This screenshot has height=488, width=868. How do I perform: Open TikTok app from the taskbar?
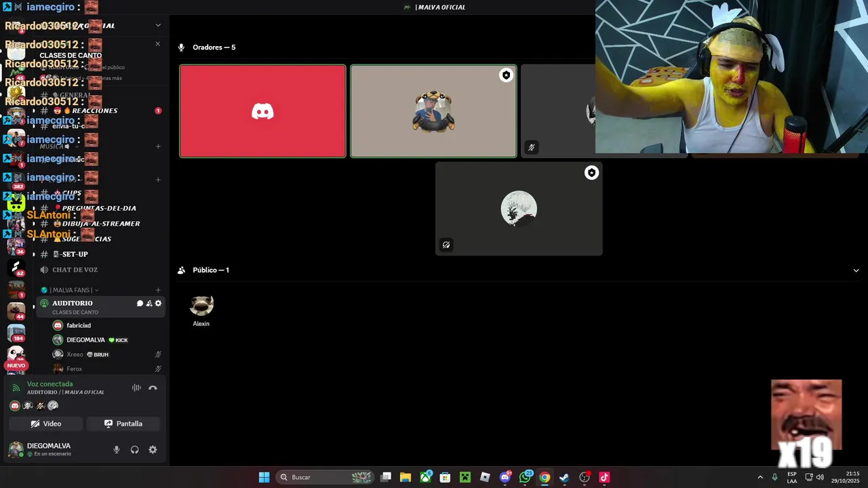click(x=604, y=477)
